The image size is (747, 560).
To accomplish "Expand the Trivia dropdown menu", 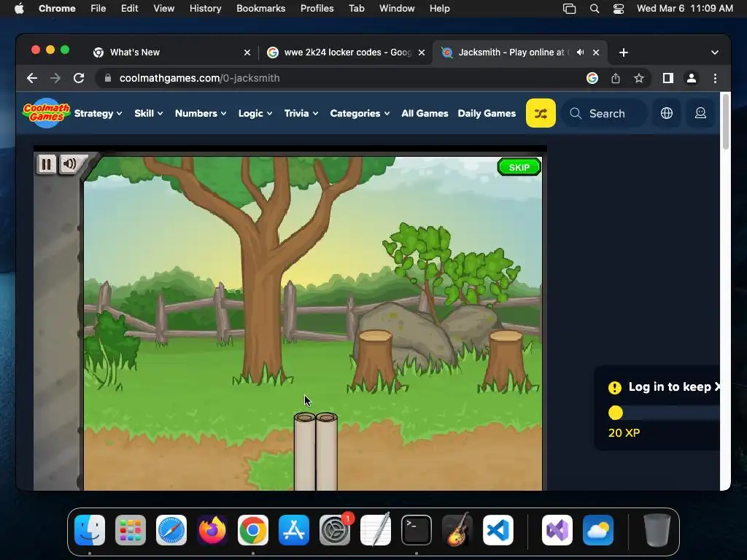I will [x=301, y=113].
